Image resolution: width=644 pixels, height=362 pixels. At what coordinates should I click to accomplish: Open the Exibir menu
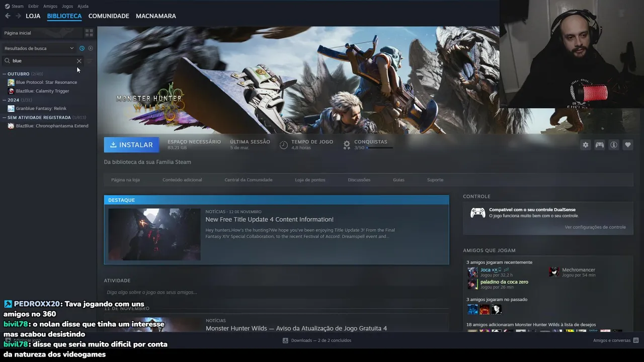click(33, 6)
